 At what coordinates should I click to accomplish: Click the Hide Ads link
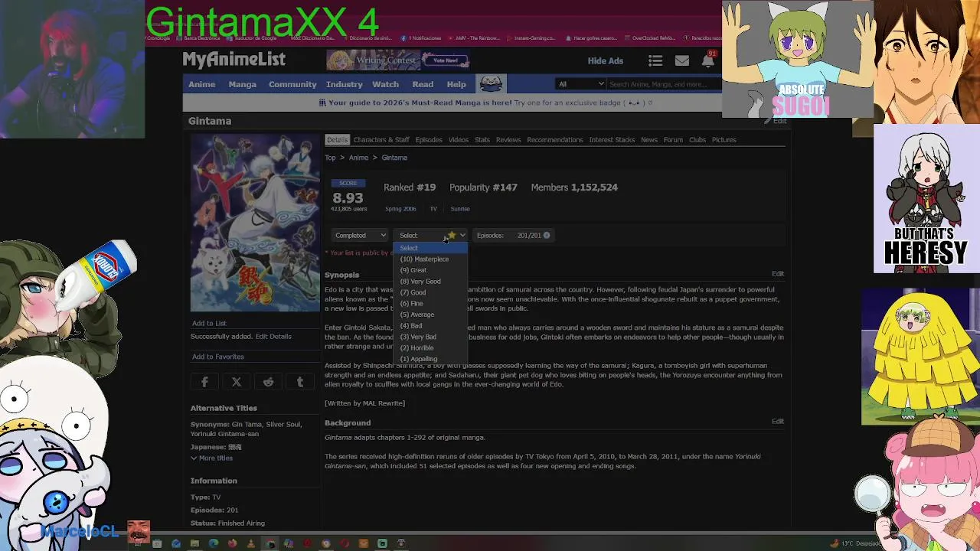(606, 61)
